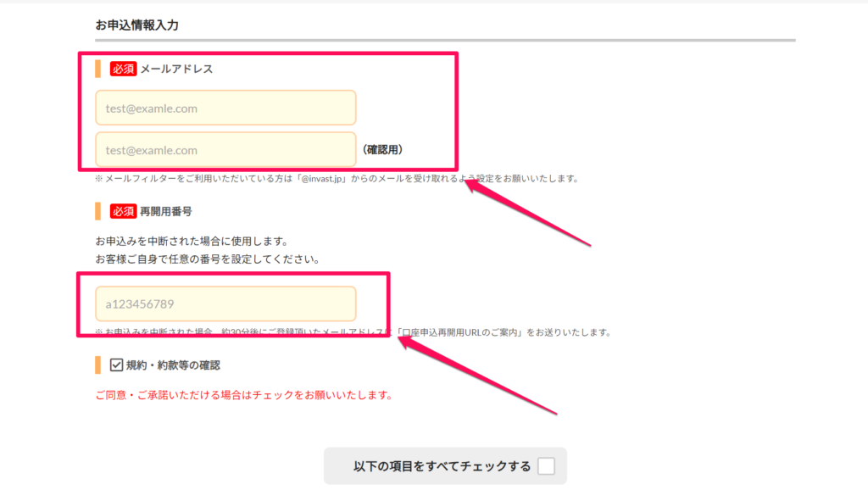Click the (確認用) label next to email field

[382, 150]
